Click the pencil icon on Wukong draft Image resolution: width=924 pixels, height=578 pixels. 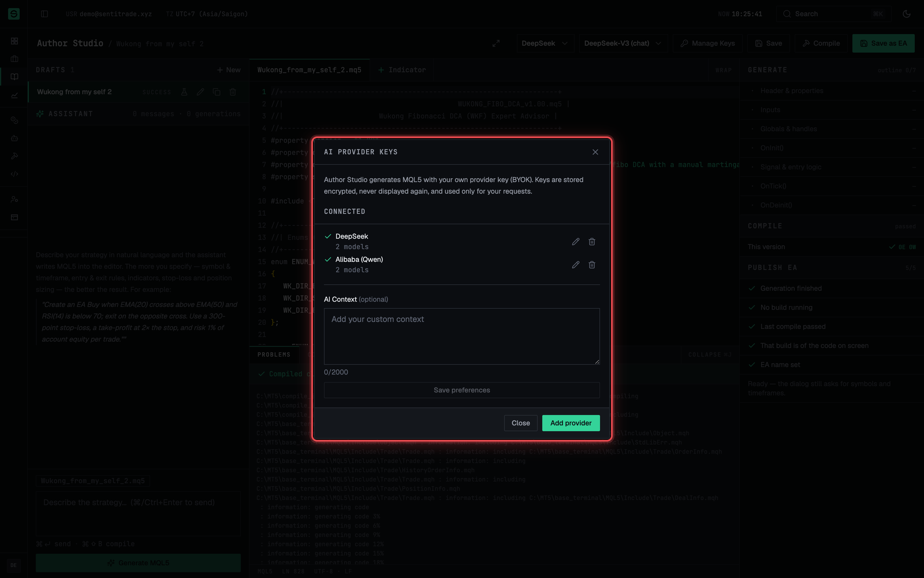(x=200, y=92)
